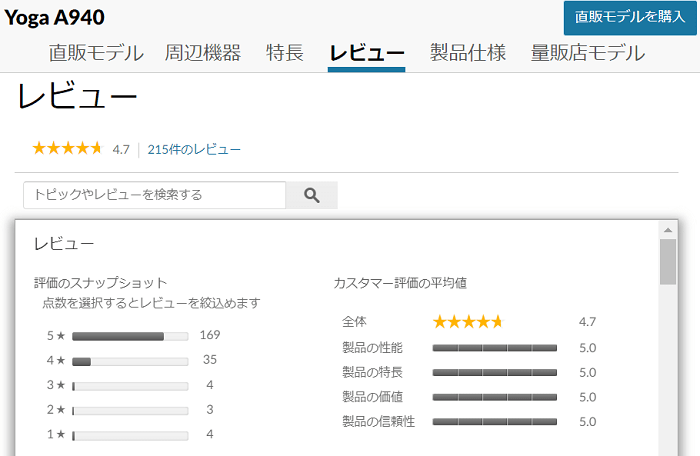This screenshot has height=456, width=700.
Task: Click the count 35 for 4★
Action: click(210, 360)
